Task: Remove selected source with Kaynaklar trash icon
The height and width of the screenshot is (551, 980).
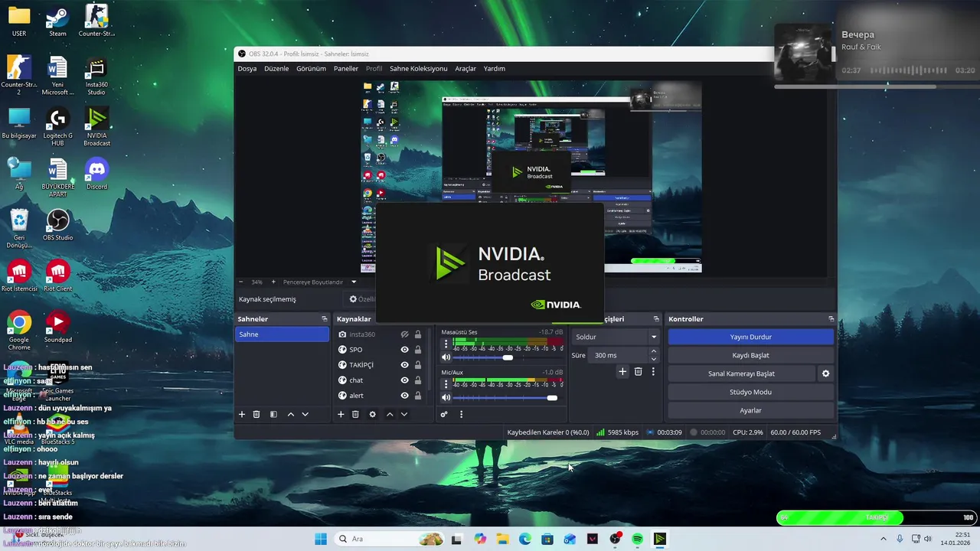Action: click(x=355, y=414)
